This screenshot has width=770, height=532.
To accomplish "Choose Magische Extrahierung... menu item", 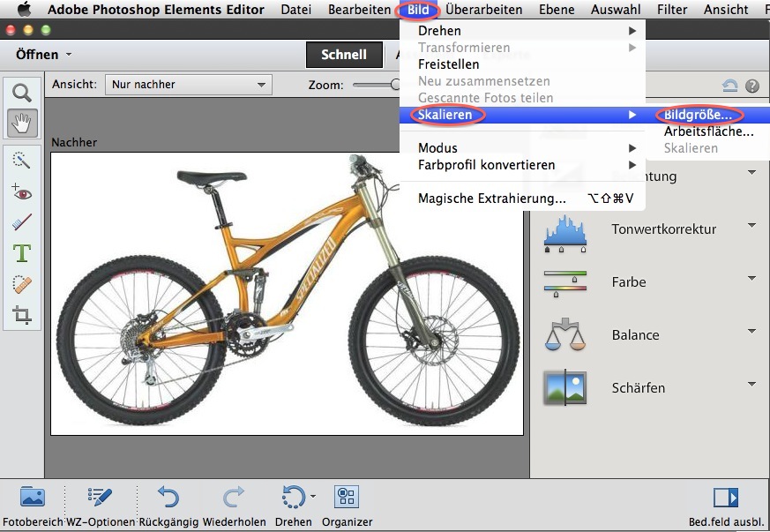I will (522, 199).
